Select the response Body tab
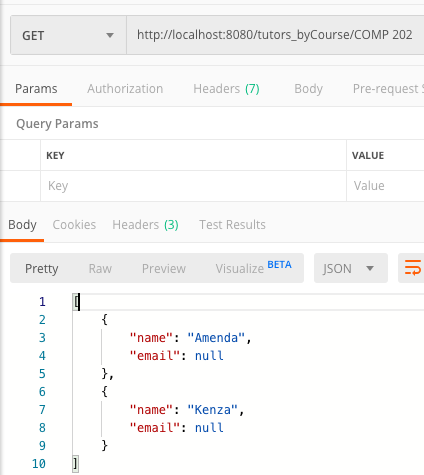 [x=22, y=225]
